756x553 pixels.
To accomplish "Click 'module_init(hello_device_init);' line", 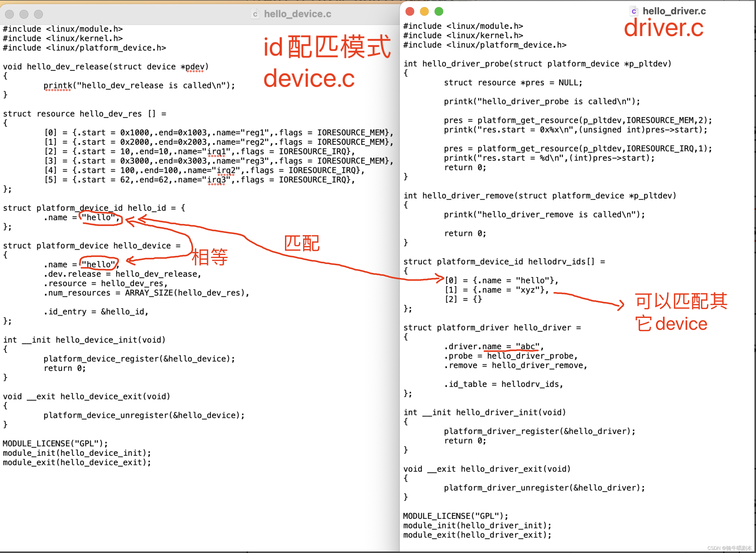I will [77, 453].
